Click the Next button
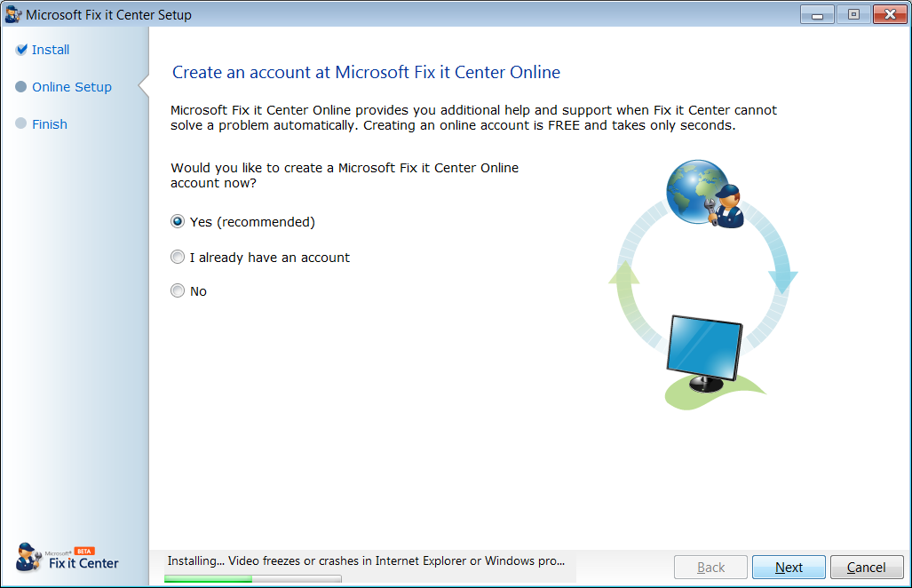Screen dimensions: 912x588 788,567
